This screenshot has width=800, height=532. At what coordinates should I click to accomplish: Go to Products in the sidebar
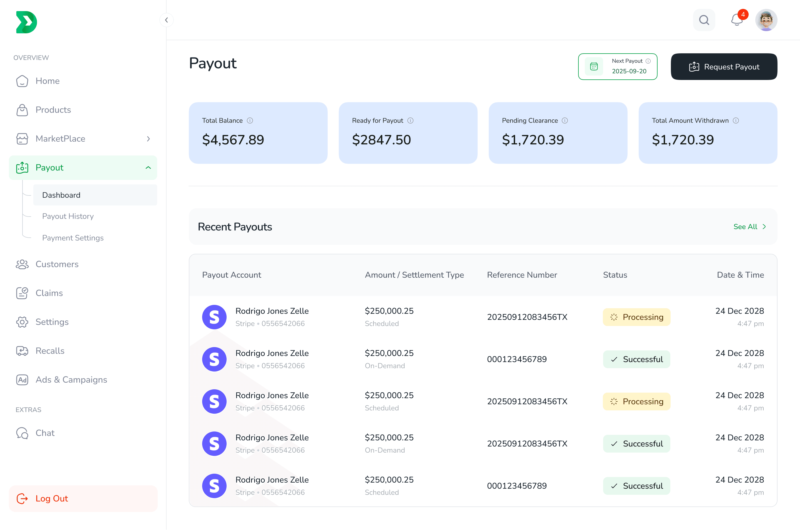tap(53, 110)
